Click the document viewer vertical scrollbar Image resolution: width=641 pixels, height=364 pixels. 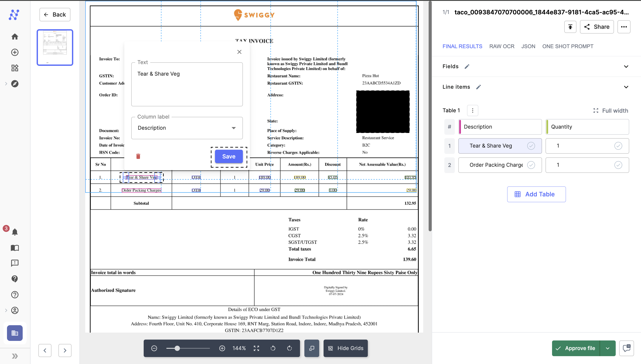click(x=430, y=116)
